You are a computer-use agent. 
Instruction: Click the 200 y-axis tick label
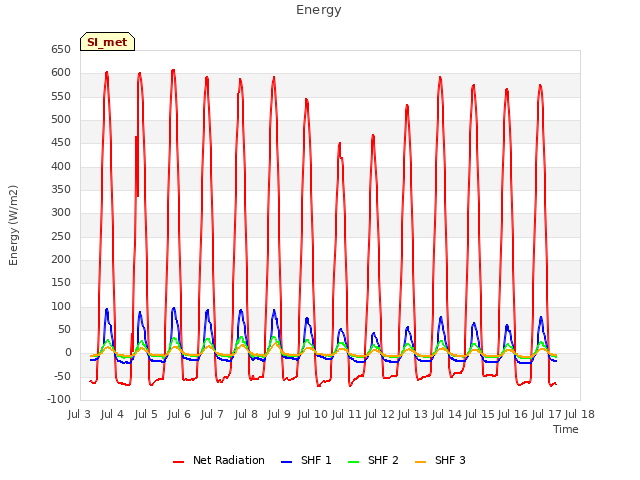(61, 260)
